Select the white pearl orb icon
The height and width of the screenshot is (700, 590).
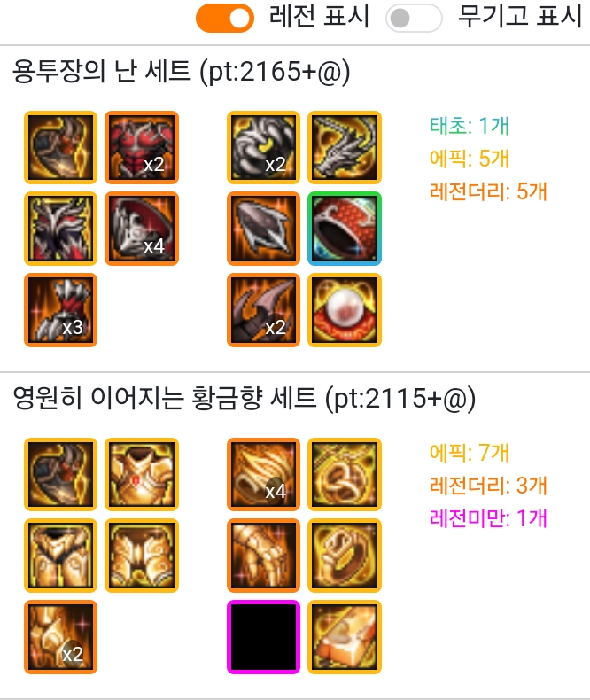345,310
